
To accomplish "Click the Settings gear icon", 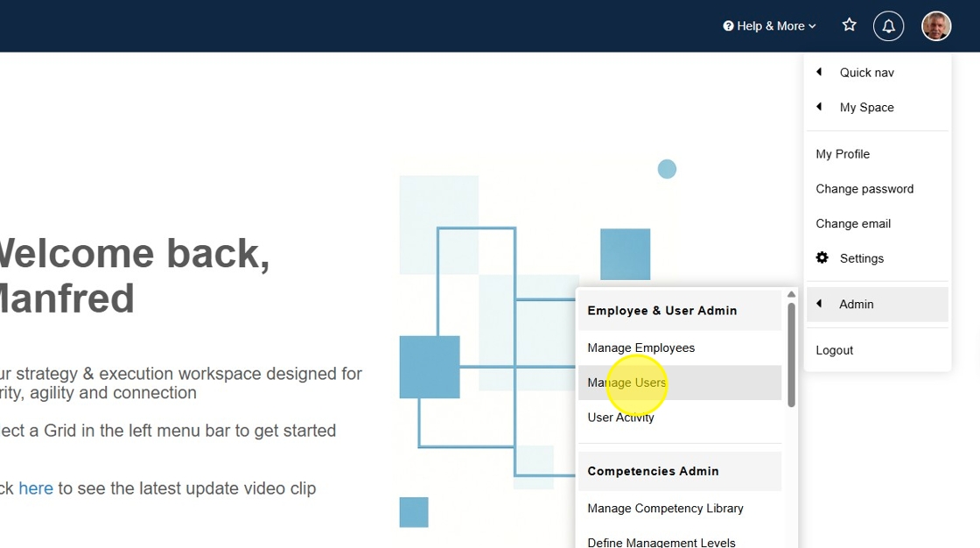I will point(822,258).
